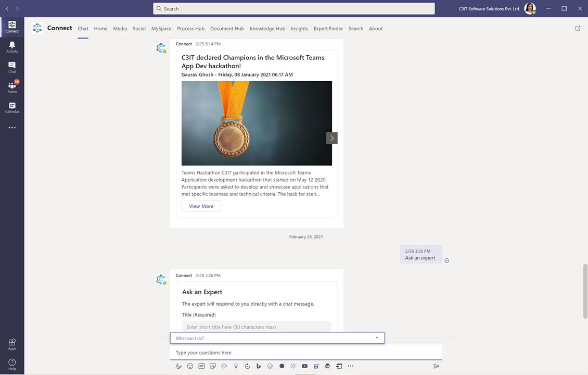
Task: Go back with the back arrow
Action: (7, 8)
